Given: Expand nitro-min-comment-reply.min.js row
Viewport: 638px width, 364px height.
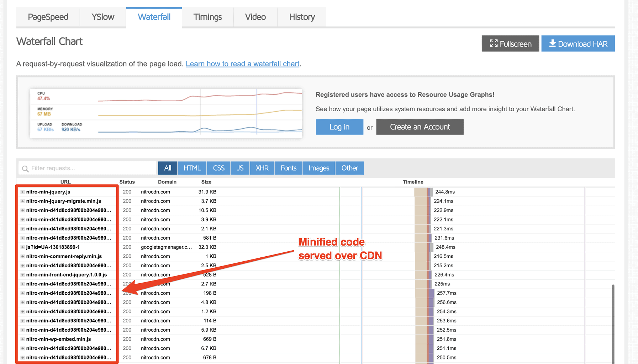Looking at the screenshot, I should (x=23, y=256).
